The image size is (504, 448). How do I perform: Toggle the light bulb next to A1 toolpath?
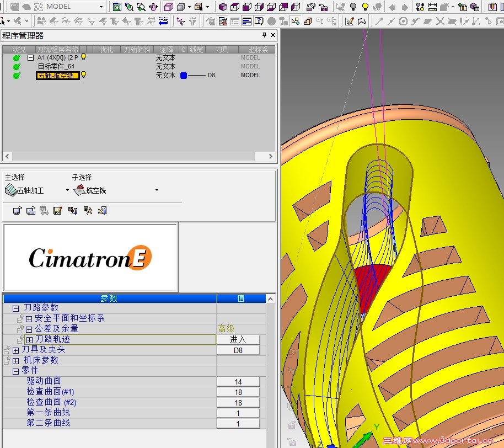(x=84, y=57)
